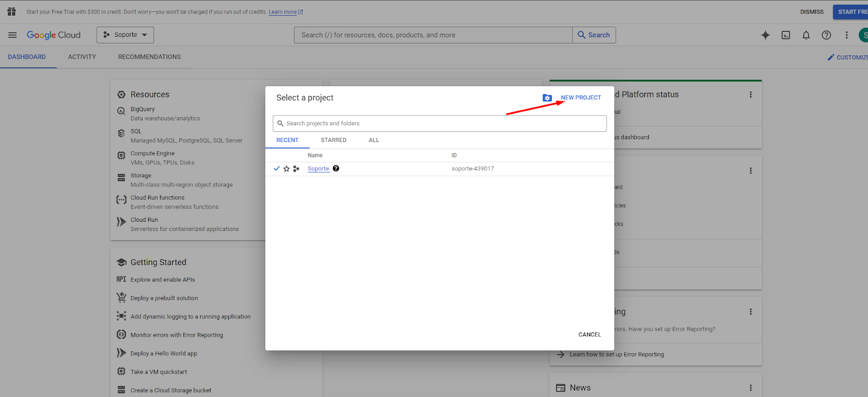Open the notifications bell

[x=806, y=35]
